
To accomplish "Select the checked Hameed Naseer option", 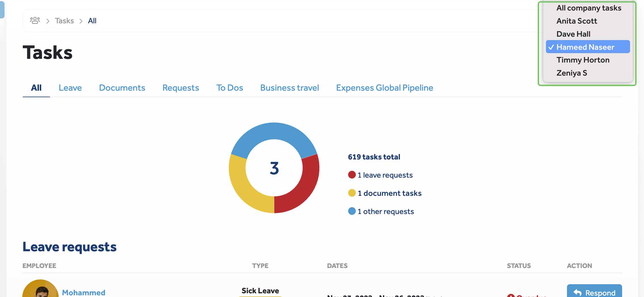I will click(585, 47).
